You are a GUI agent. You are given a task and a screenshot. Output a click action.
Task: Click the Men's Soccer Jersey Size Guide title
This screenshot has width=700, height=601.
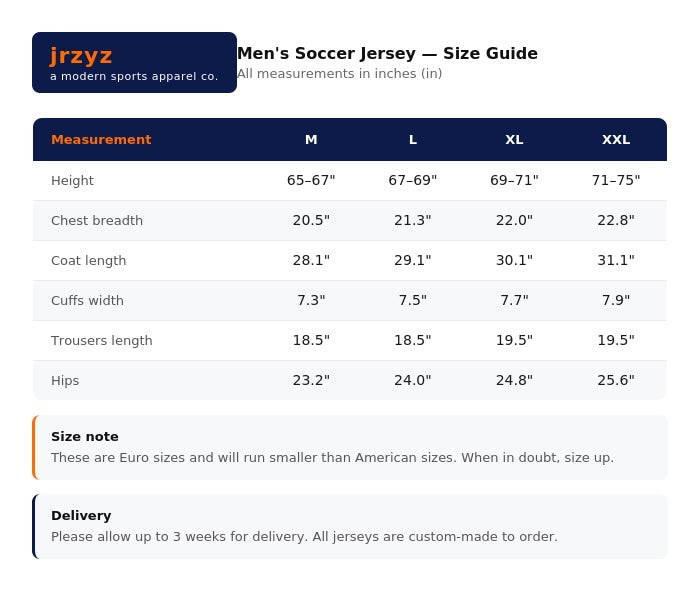pyautogui.click(x=388, y=54)
